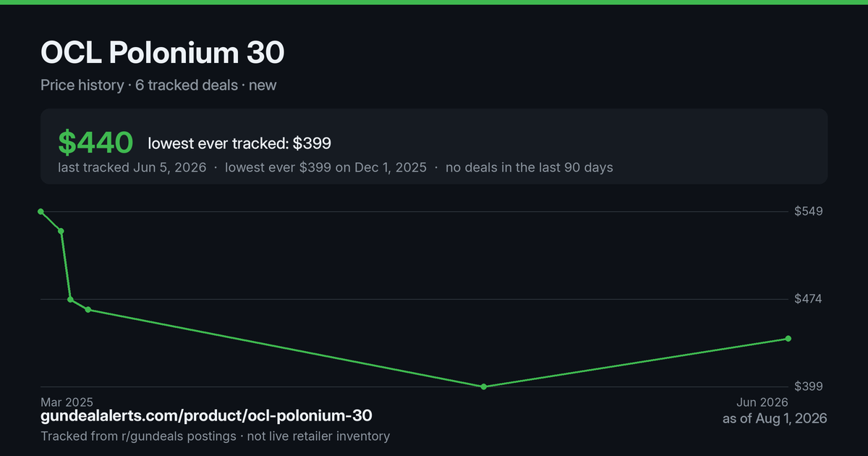The image size is (868, 456).
Task: Click the 'as of Aug 1, 2026' text
Action: click(775, 418)
